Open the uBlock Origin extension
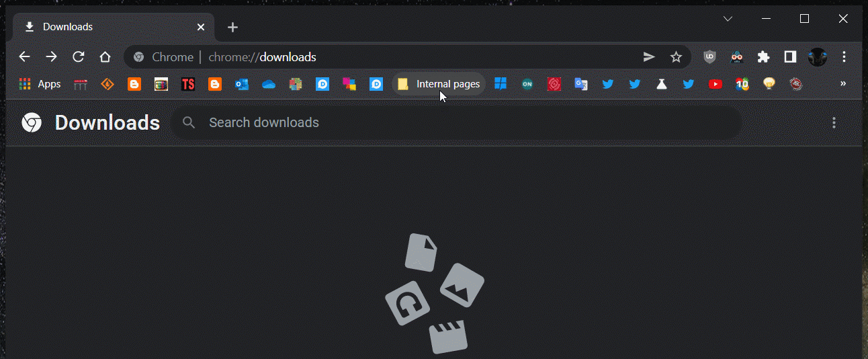The width and height of the screenshot is (868, 359). pyautogui.click(x=709, y=57)
